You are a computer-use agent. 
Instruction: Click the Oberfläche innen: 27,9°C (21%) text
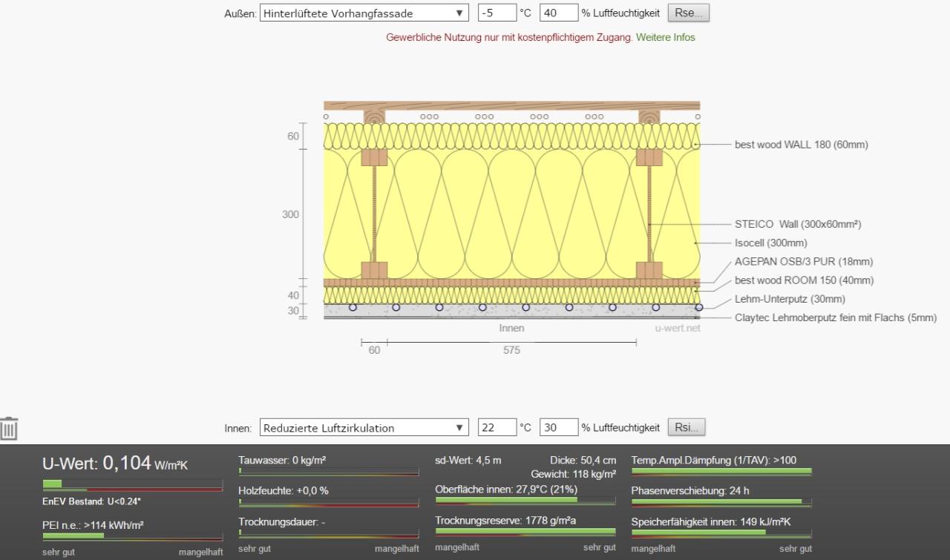[506, 490]
